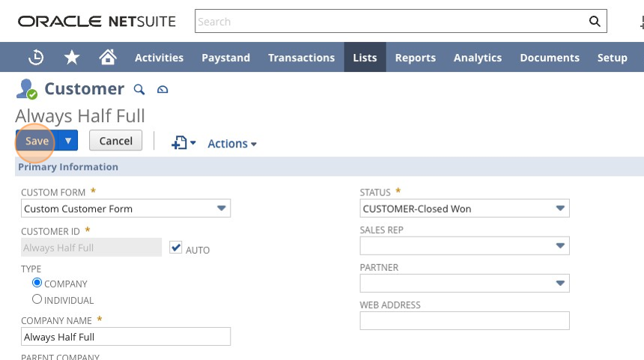
Task: Open the shortcuts star icon
Action: [x=72, y=57]
